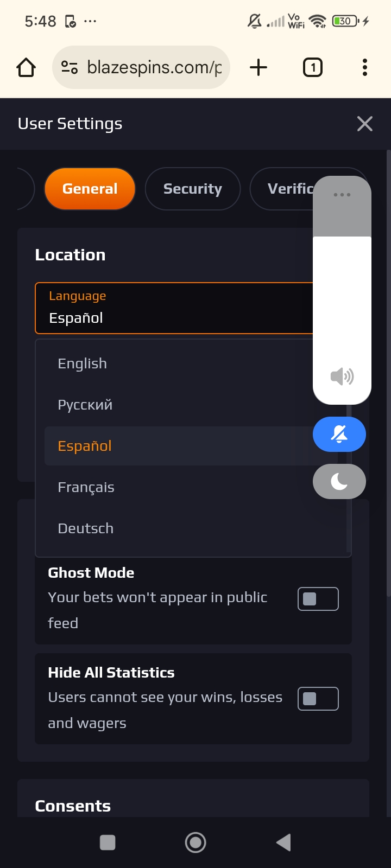The width and height of the screenshot is (391, 868).
Task: Open the browser three-dot menu
Action: (x=364, y=68)
